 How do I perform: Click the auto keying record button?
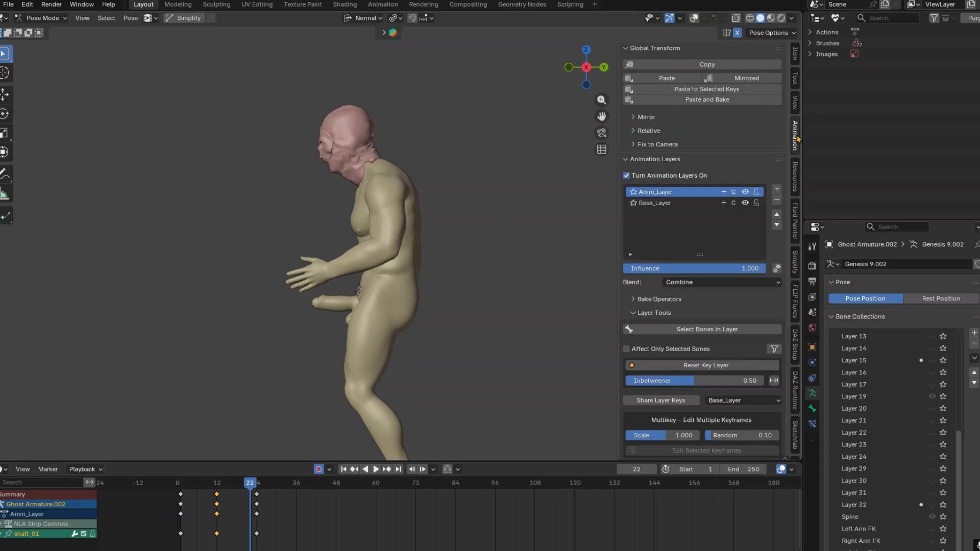click(318, 469)
